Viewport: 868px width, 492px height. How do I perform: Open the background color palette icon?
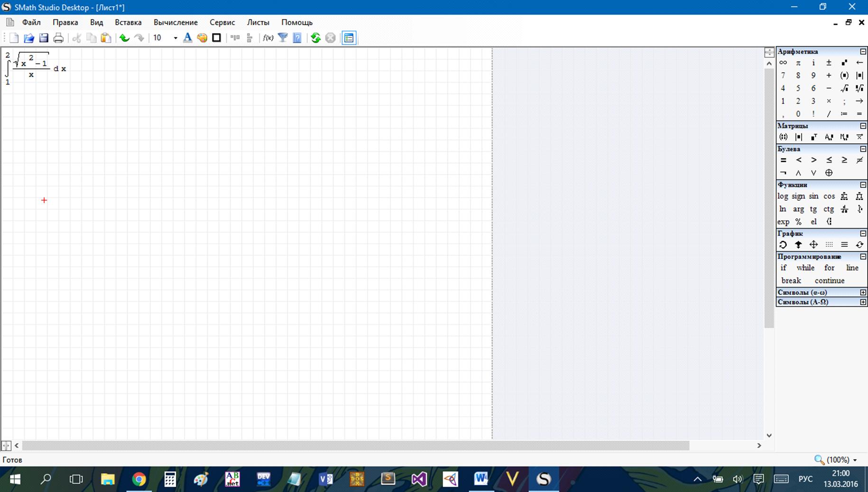click(x=202, y=38)
